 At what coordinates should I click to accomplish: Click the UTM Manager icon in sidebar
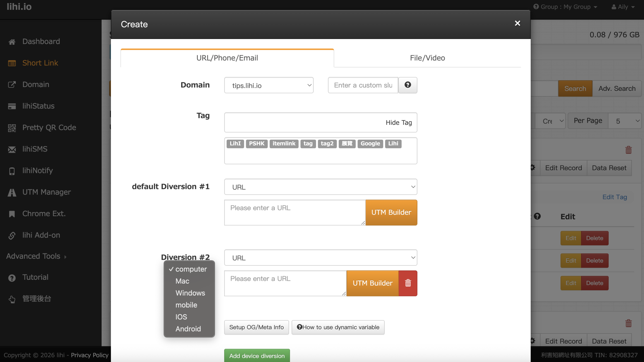(x=12, y=192)
